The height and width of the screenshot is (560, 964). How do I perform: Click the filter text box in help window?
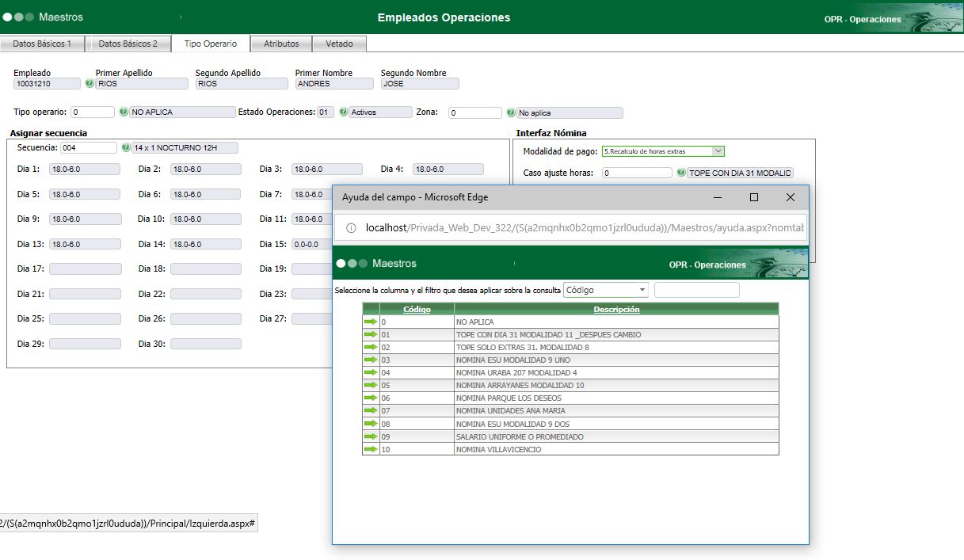coord(696,290)
